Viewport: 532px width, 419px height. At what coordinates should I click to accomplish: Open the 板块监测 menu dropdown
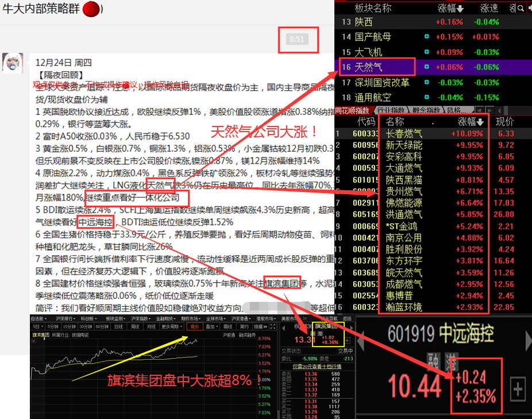click(x=115, y=318)
